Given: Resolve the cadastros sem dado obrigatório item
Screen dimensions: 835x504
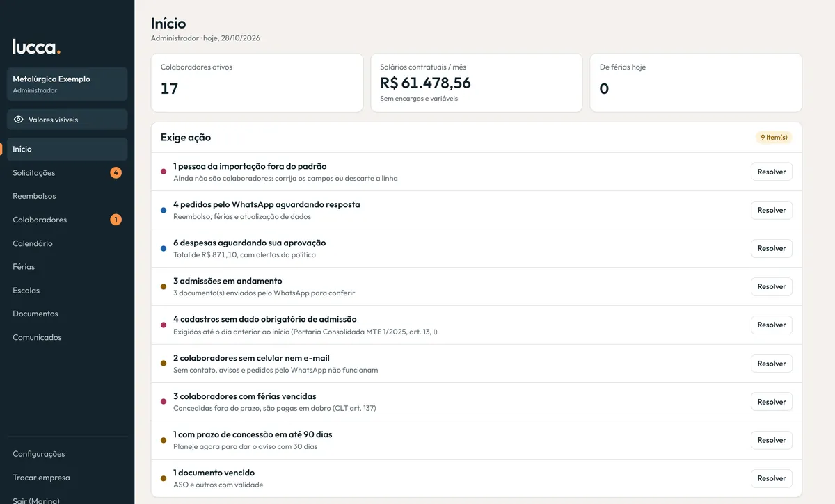Looking at the screenshot, I should (x=772, y=325).
